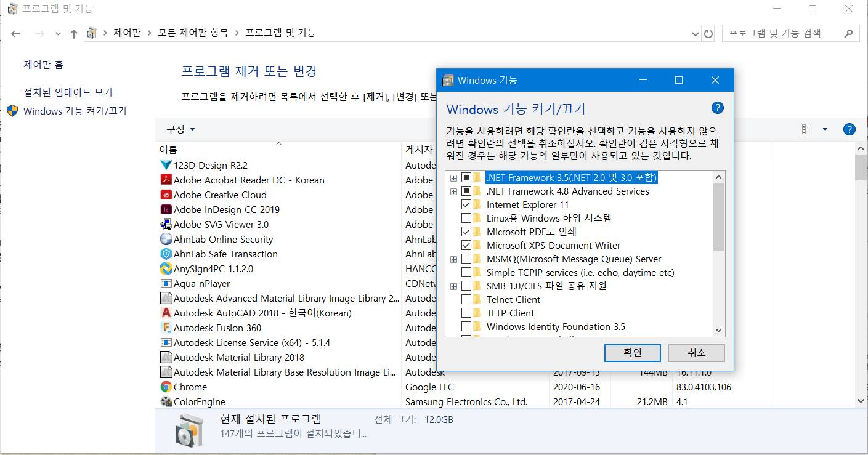
Task: Click shield icon beside Windows 기능 켜기/끄기
Action: pos(12,111)
